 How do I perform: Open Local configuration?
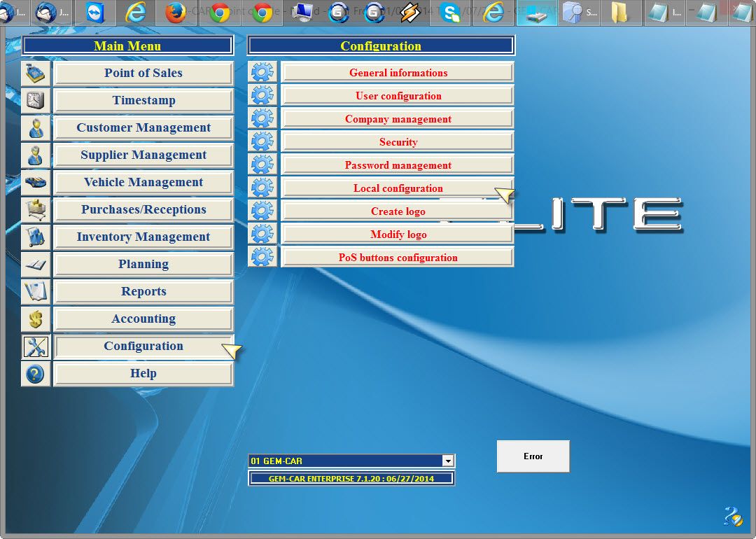click(x=398, y=188)
